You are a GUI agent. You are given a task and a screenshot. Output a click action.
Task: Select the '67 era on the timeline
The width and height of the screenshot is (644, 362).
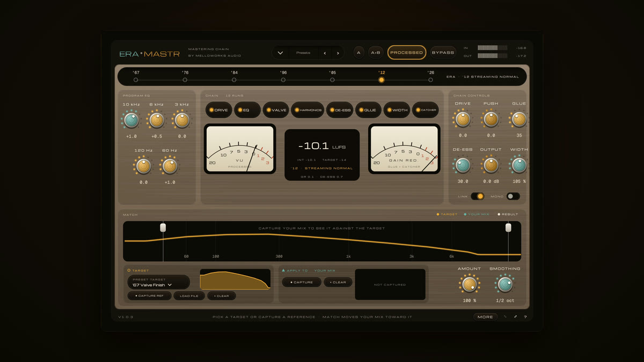[136, 79]
